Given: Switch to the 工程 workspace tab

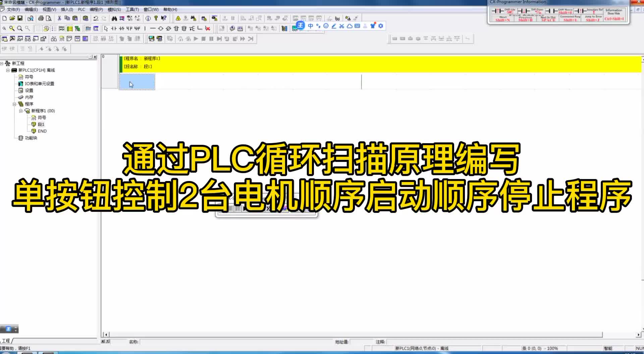Looking at the screenshot, I should (6, 341).
